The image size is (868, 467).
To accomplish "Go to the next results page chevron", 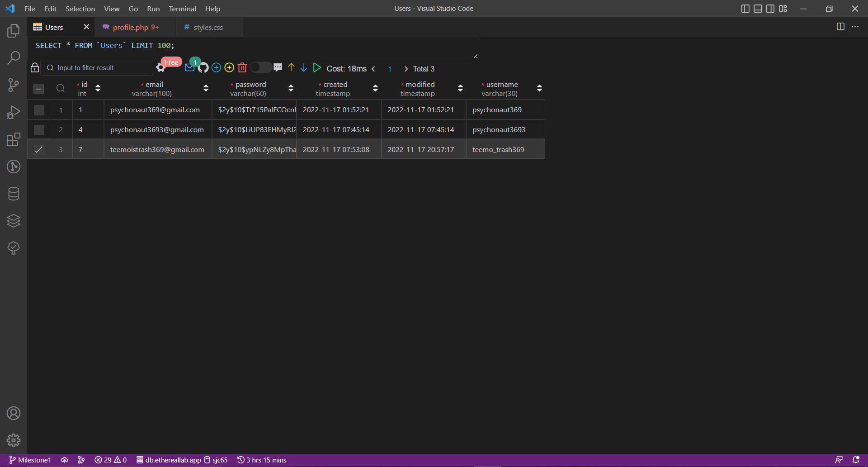I will 406,69.
